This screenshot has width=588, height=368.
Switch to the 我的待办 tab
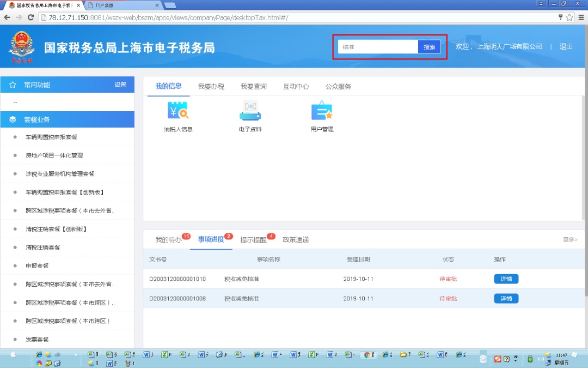click(168, 240)
